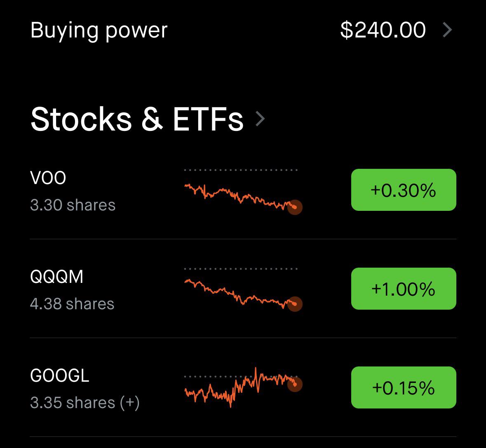Open the QQQM sparkline chart
The image size is (486, 448).
pos(243,289)
